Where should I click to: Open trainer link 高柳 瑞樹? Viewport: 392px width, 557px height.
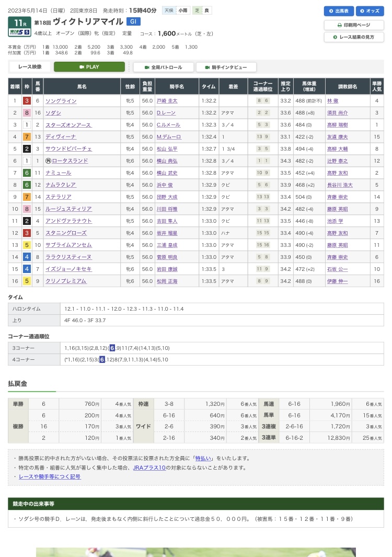[x=337, y=125]
